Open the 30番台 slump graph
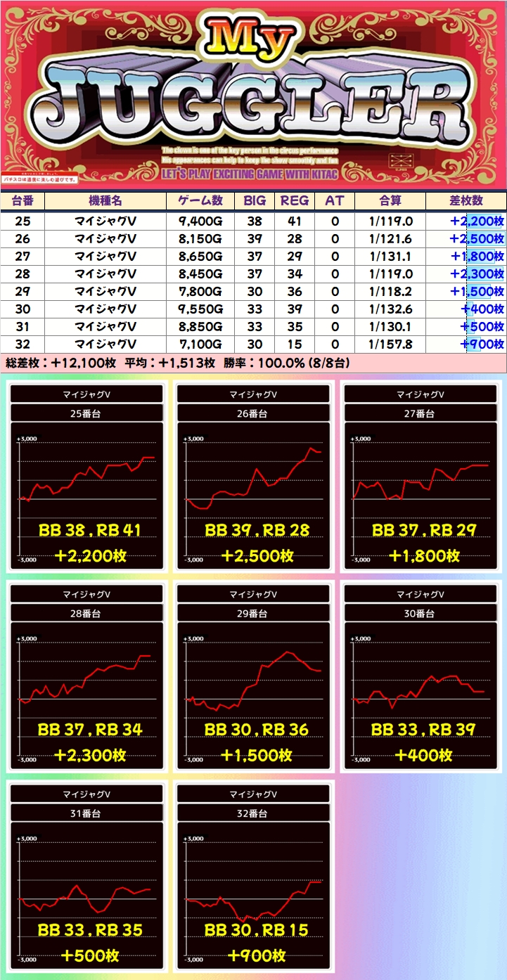The image size is (507, 980). pos(420,676)
